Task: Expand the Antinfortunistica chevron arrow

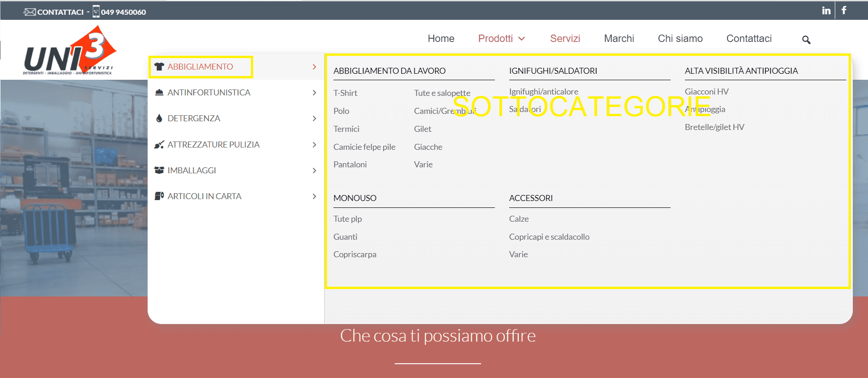Action: [314, 93]
